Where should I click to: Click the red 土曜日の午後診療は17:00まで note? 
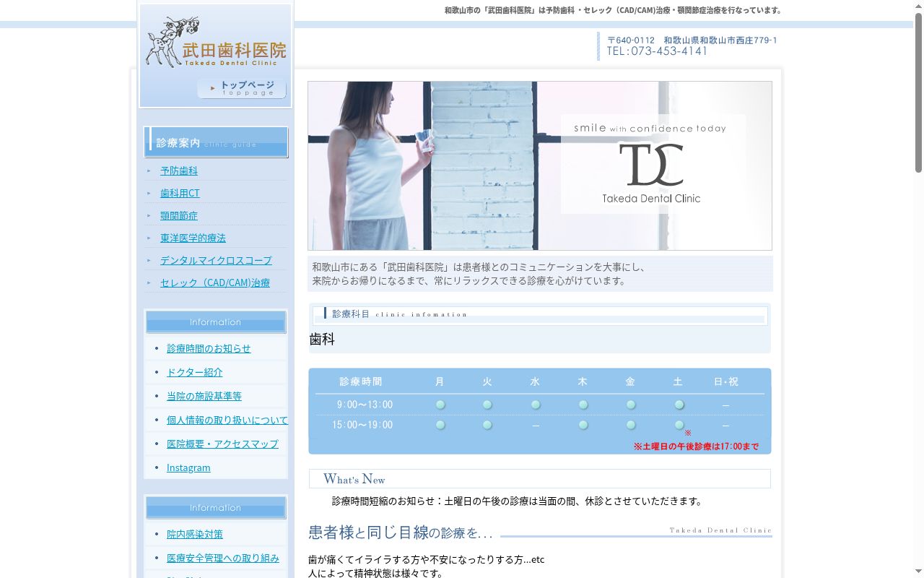click(x=696, y=447)
